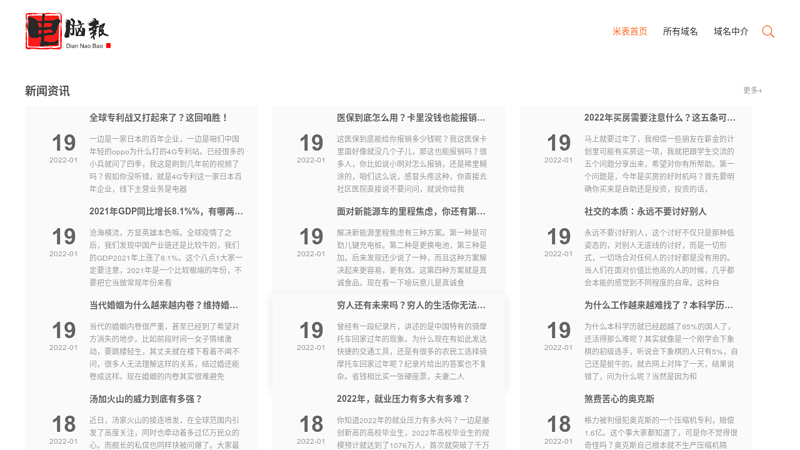Click date 18 beside 就业压力 article

coord(311,424)
